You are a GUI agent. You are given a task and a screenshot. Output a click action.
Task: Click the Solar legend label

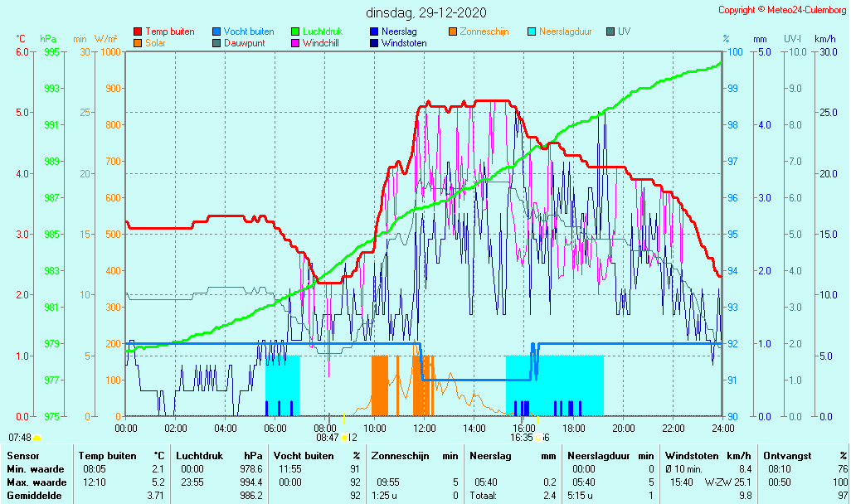click(156, 43)
